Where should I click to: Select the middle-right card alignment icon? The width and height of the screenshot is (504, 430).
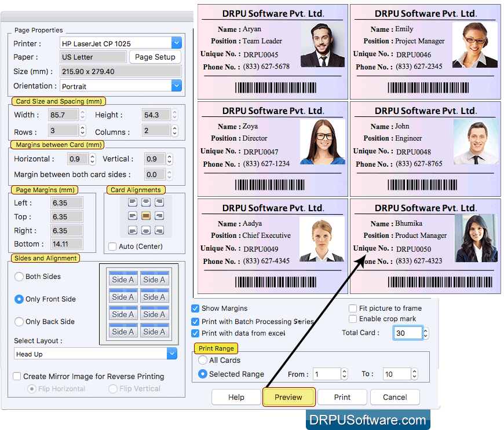tap(159, 216)
